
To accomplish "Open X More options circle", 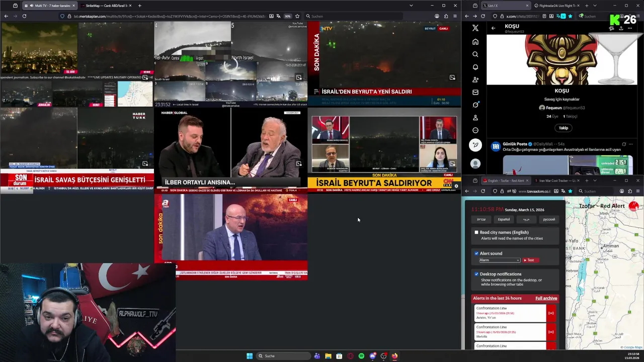I will (x=475, y=130).
